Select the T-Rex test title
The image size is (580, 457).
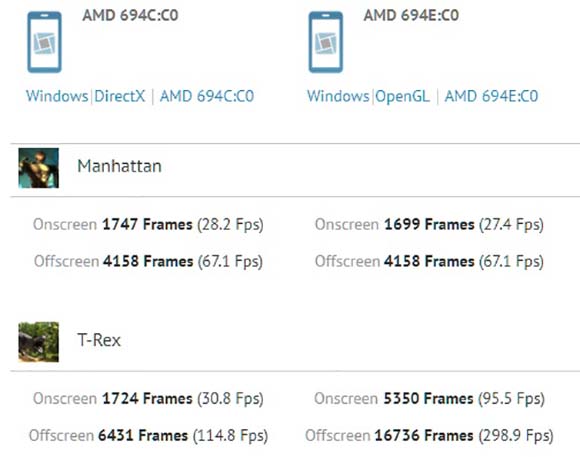[x=99, y=340]
